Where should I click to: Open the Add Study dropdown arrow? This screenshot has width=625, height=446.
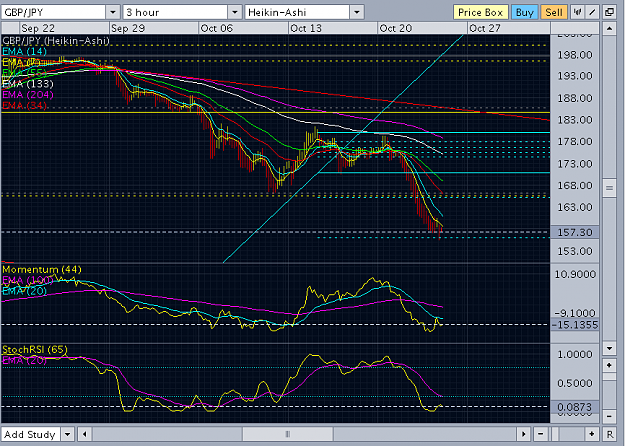coord(68,434)
